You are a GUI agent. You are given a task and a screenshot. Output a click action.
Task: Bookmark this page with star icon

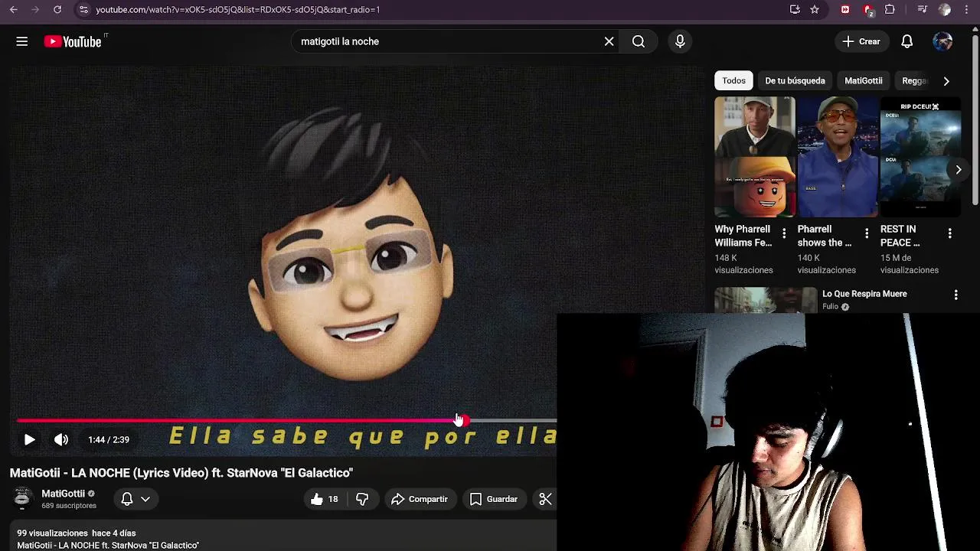815,9
